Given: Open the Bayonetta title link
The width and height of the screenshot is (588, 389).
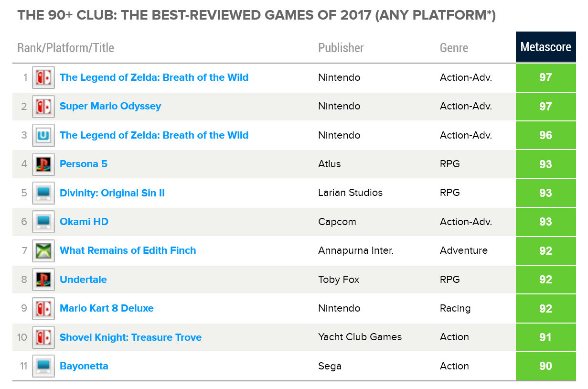Looking at the screenshot, I should [x=84, y=366].
